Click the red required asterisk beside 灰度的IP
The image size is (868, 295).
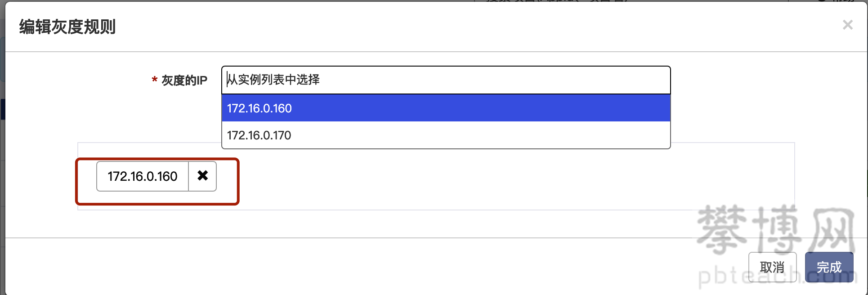(x=154, y=80)
